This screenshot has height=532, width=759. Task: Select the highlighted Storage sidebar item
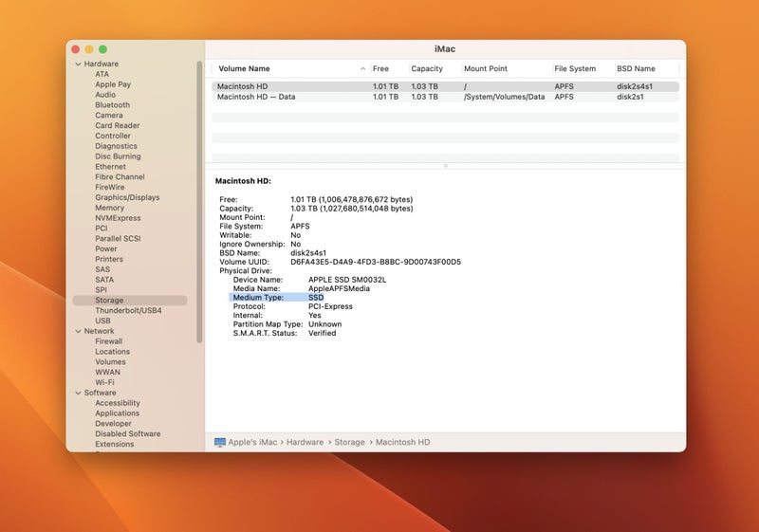coord(130,301)
